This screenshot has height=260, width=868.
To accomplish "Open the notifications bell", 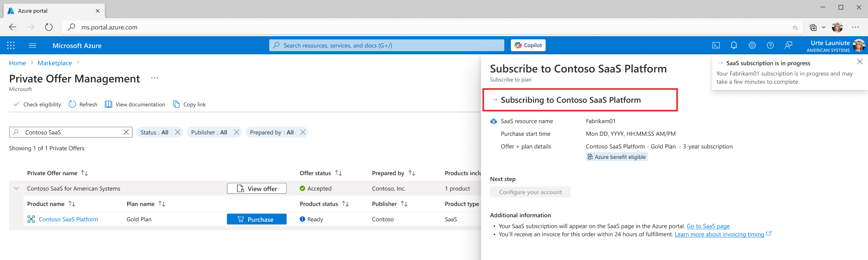I will click(734, 45).
